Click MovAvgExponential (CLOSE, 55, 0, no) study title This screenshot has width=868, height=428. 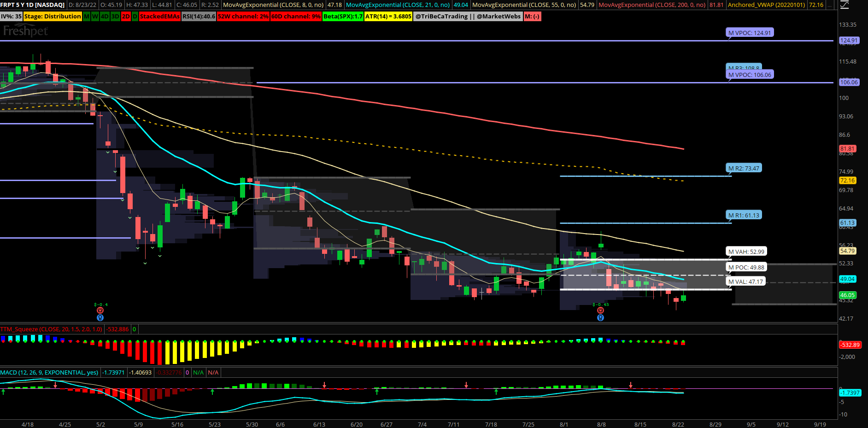[524, 5]
